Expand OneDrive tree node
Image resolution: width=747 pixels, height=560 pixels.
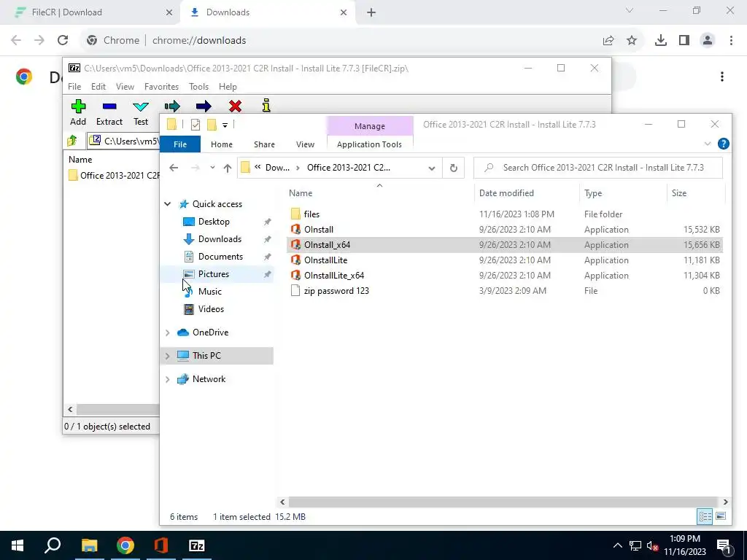pyautogui.click(x=168, y=332)
